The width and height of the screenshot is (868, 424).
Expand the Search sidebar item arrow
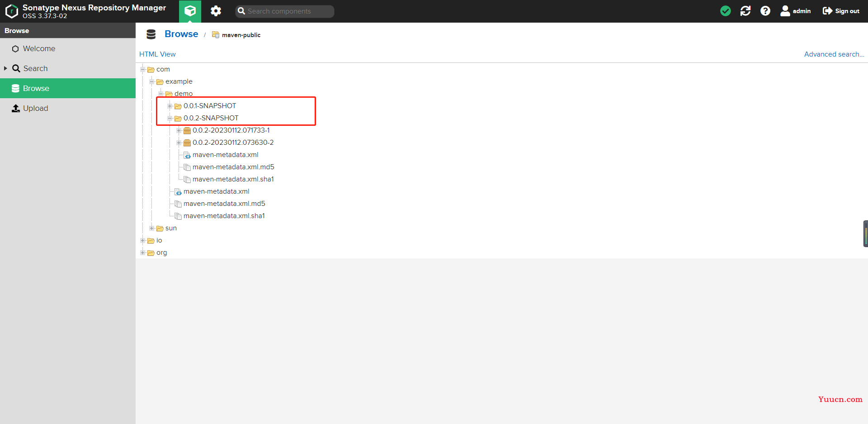[5, 68]
